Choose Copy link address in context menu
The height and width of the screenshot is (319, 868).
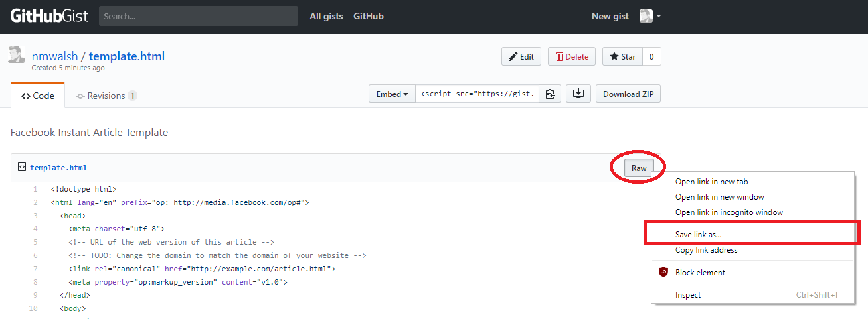coord(706,250)
